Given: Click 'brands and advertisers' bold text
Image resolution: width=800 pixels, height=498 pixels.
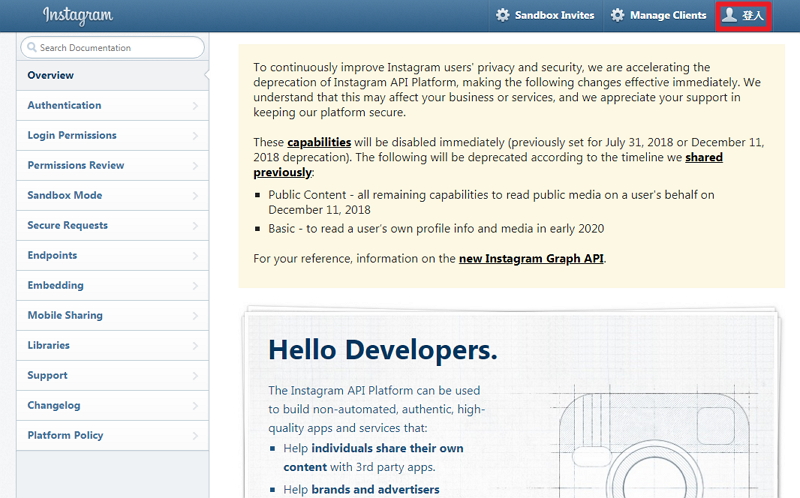Looking at the screenshot, I should click(375, 489).
